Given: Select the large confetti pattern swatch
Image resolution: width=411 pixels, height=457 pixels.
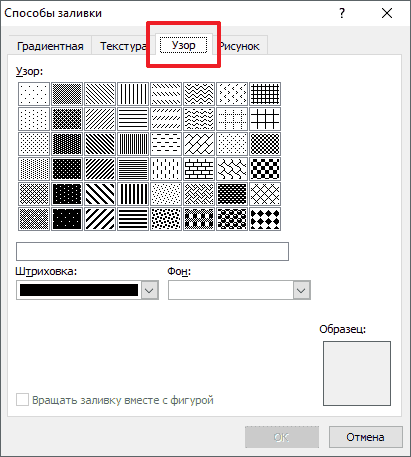Looking at the screenshot, I should [x=166, y=219].
